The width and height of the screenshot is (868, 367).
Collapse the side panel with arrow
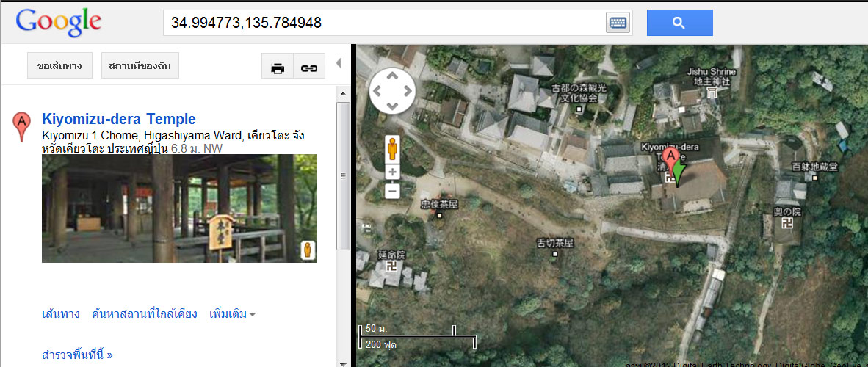[x=339, y=64]
